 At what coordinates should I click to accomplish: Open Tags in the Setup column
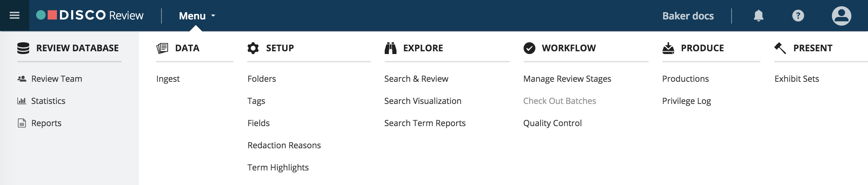(x=256, y=101)
